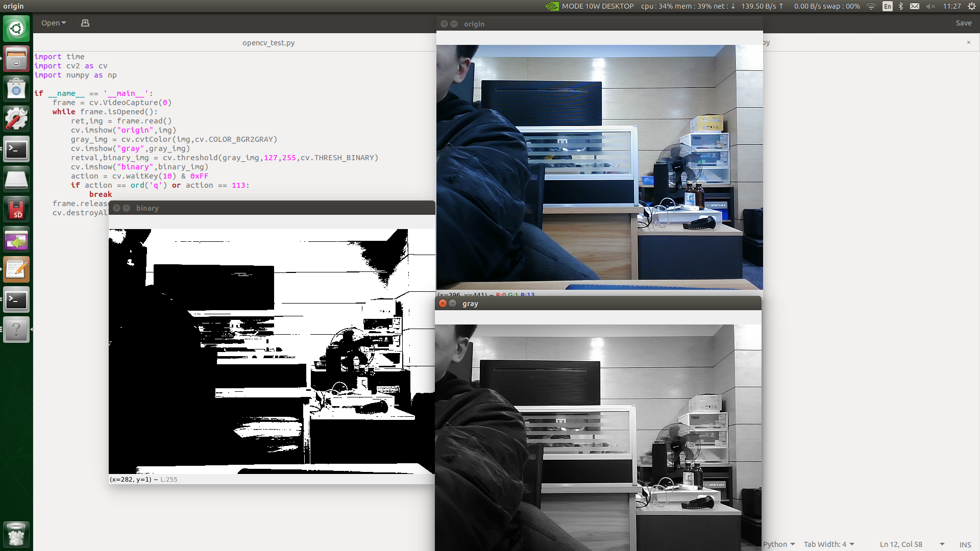The height and width of the screenshot is (551, 980).
Task: Open the Ubuntu dash launcher icon
Action: [x=16, y=29]
